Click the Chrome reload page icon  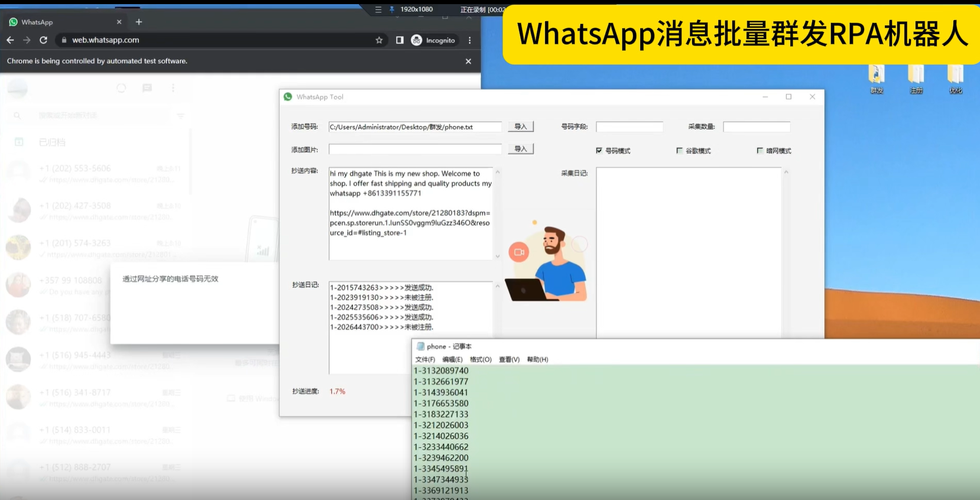point(43,40)
